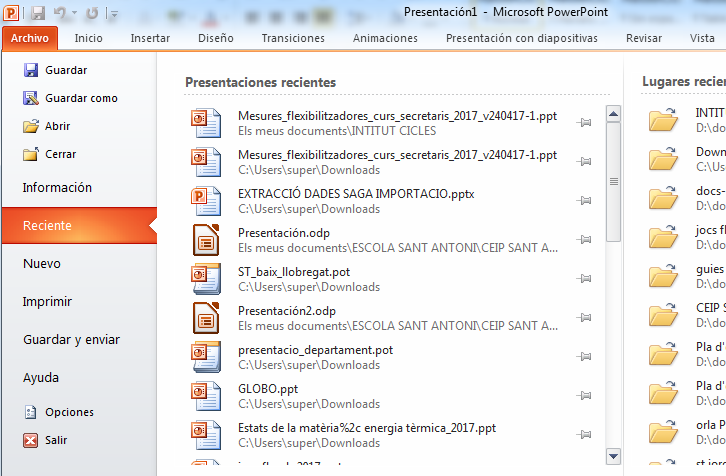Click the Guardar como icon
This screenshot has height=476, width=726.
pos(31,98)
